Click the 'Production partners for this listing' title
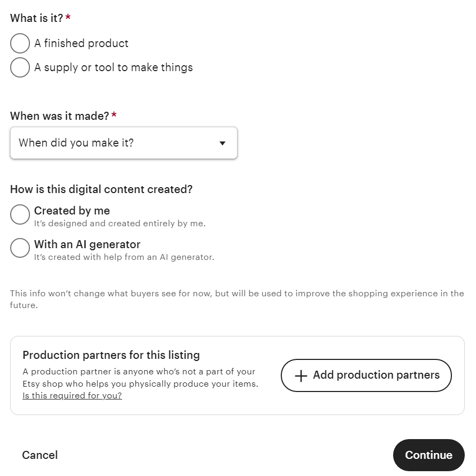 pos(111,355)
